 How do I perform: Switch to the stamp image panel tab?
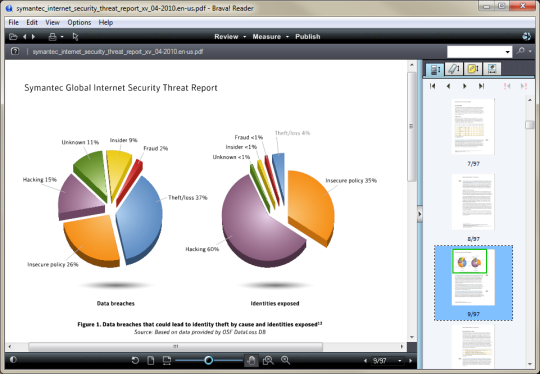click(x=492, y=69)
